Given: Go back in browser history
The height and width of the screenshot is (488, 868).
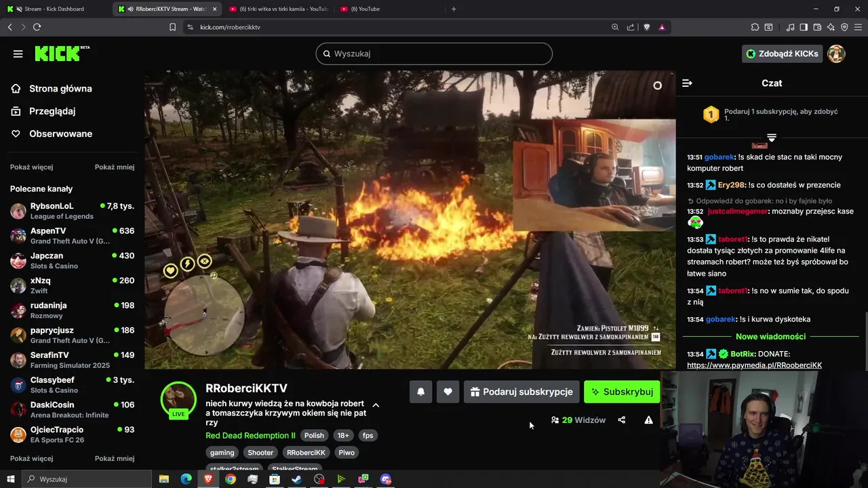Looking at the screenshot, I should (x=9, y=27).
